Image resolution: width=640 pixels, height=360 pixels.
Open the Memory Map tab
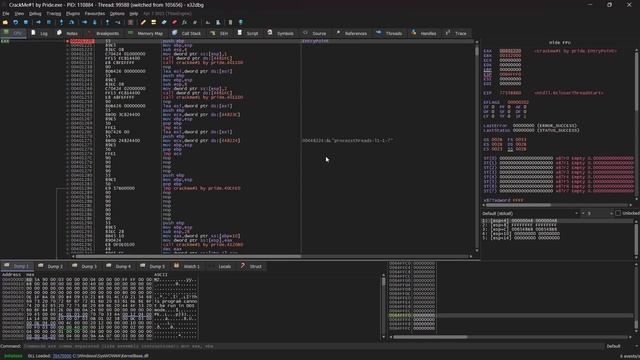click(146, 33)
